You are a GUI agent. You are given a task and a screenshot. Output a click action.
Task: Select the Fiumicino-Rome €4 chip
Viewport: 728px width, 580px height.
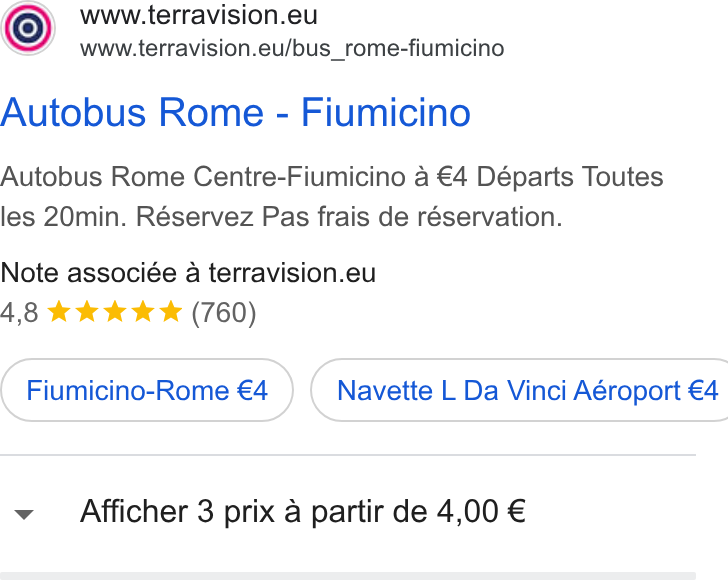tap(147, 390)
